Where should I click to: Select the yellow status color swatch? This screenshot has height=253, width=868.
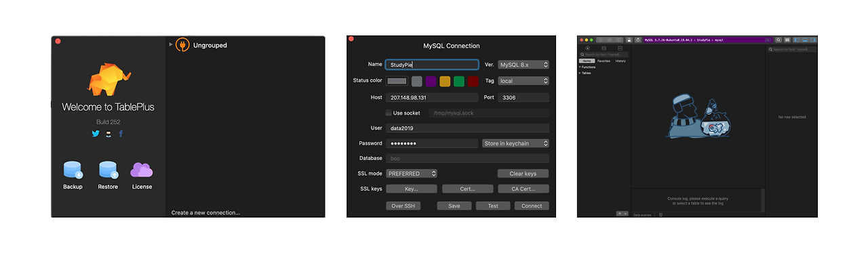pyautogui.click(x=445, y=81)
